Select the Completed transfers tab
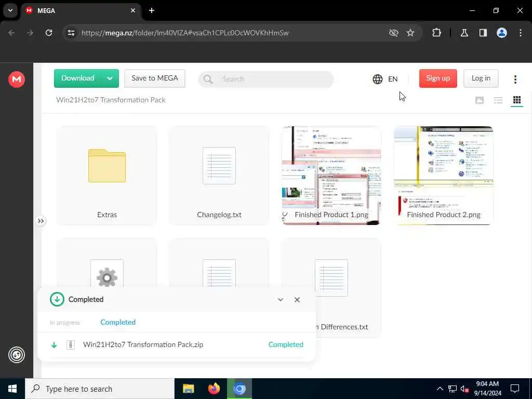The width and height of the screenshot is (532, 399). (118, 322)
